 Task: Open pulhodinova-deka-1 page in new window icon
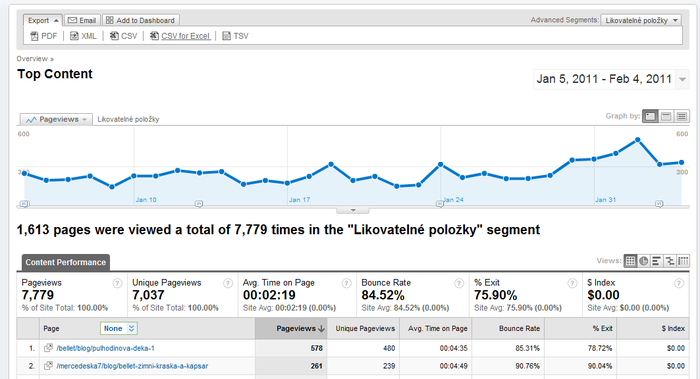[x=48, y=348]
